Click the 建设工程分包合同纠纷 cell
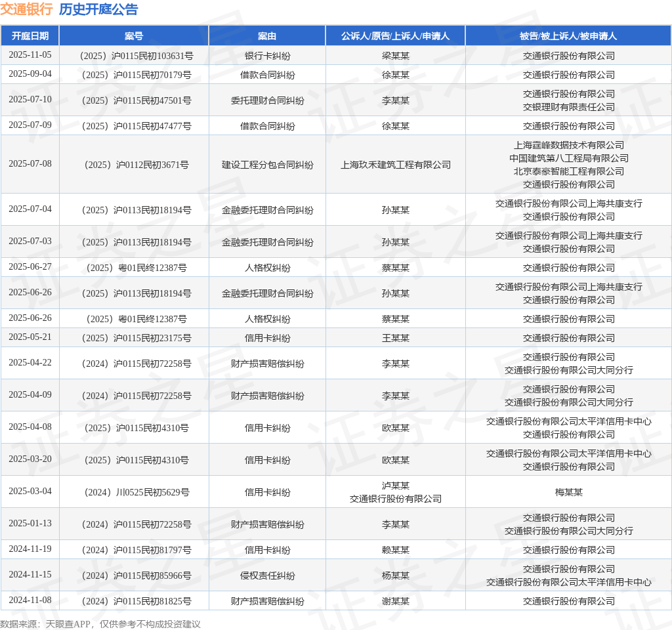This screenshot has height=630, width=672. coord(268,165)
